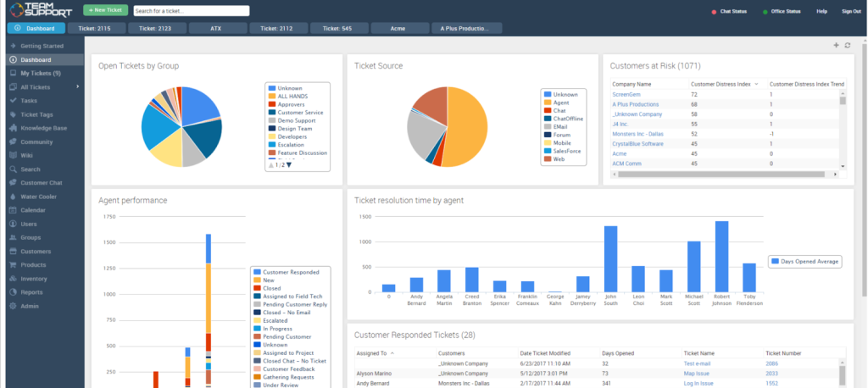The image size is (868, 388).
Task: Select the Ticket Tags icon
Action: pos(13,114)
